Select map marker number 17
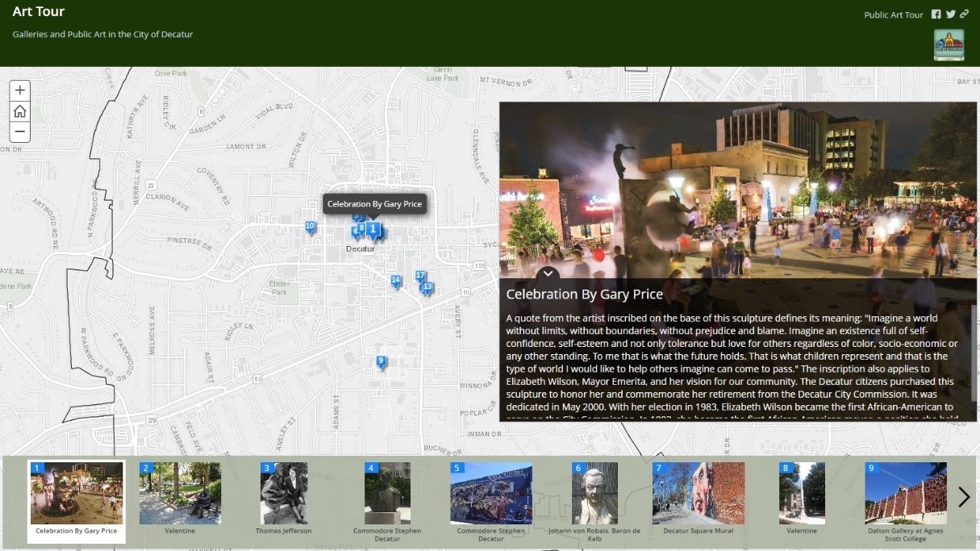The height and width of the screenshot is (551, 980). [x=420, y=276]
